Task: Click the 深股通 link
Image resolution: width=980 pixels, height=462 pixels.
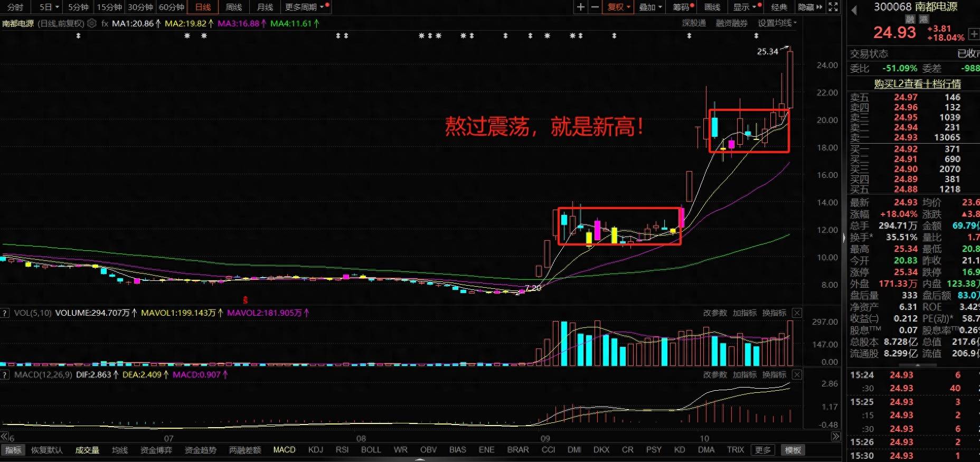Action: 694,23
